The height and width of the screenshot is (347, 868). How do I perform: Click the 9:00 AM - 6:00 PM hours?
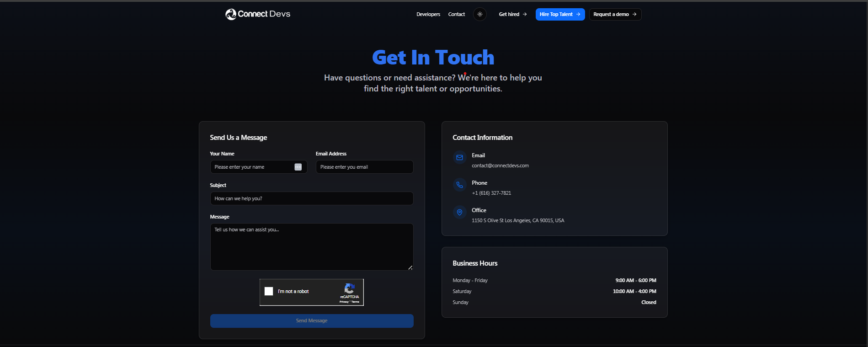[636, 281]
